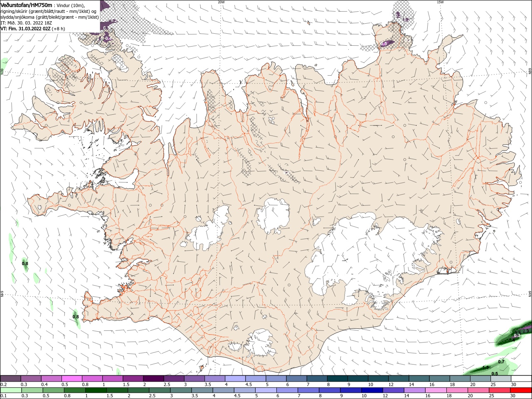Click the 0.7 precipitation value in southeast corner

[501, 362]
